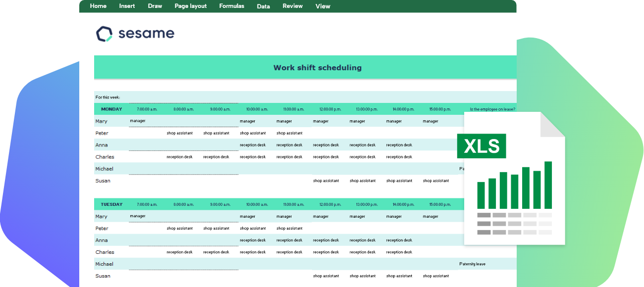Viewport: 644px width, 287px height.
Task: Select Anna's Tuesday 12:00 'reception desk' cell
Action: (326, 240)
